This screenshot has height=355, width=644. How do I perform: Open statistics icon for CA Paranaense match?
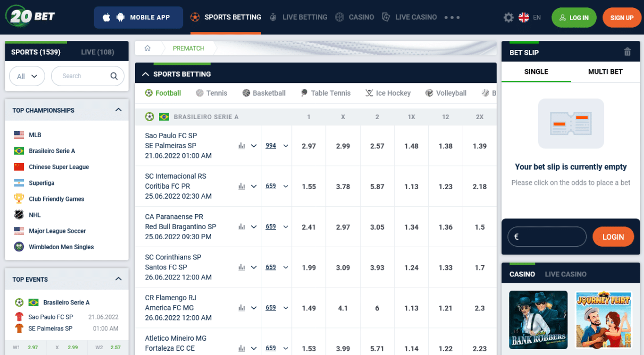pyautogui.click(x=242, y=227)
